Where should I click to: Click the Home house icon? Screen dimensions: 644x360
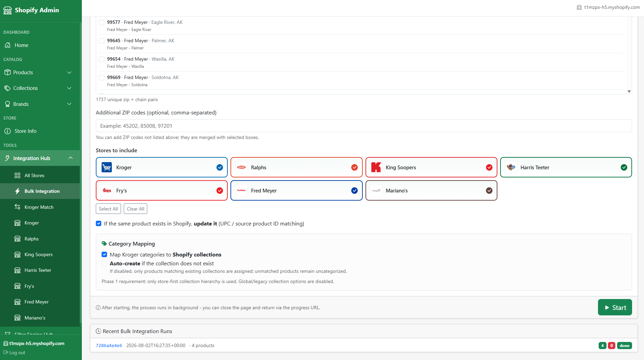8,45
